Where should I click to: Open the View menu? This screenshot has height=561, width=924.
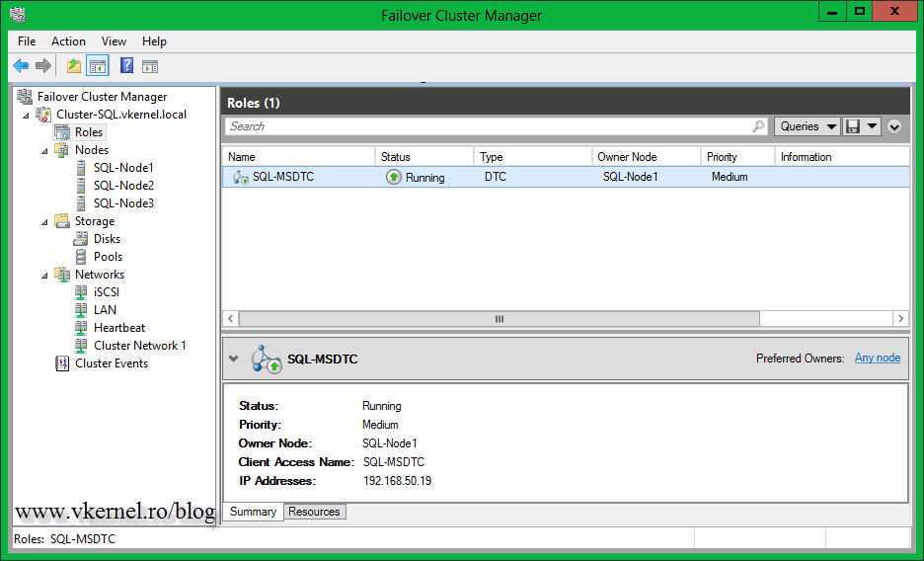coord(114,41)
